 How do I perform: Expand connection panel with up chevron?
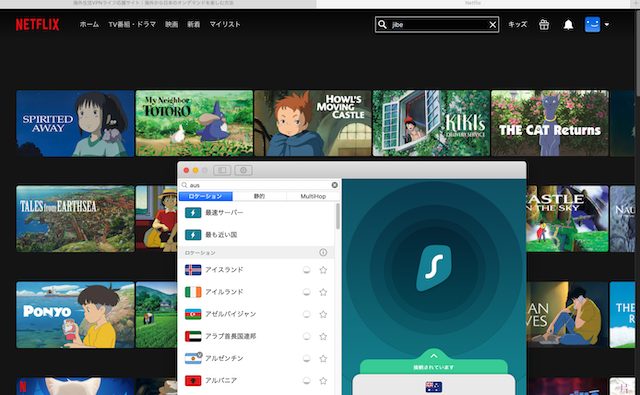click(x=433, y=356)
